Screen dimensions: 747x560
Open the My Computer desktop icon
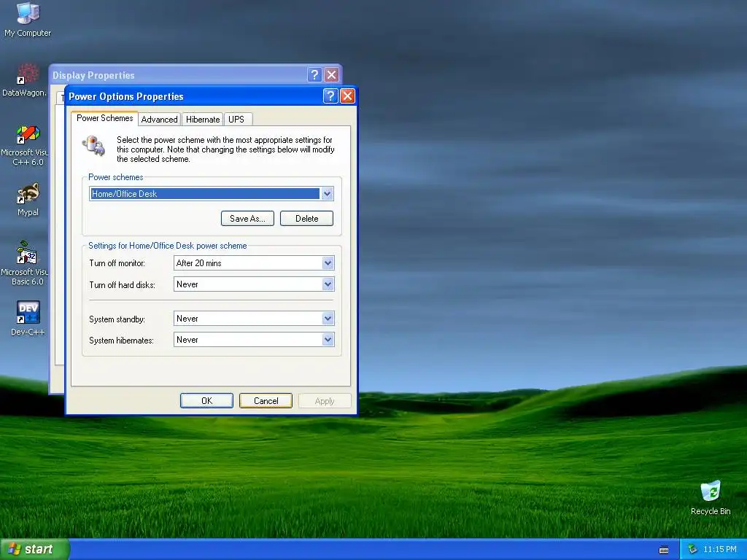[x=28, y=19]
